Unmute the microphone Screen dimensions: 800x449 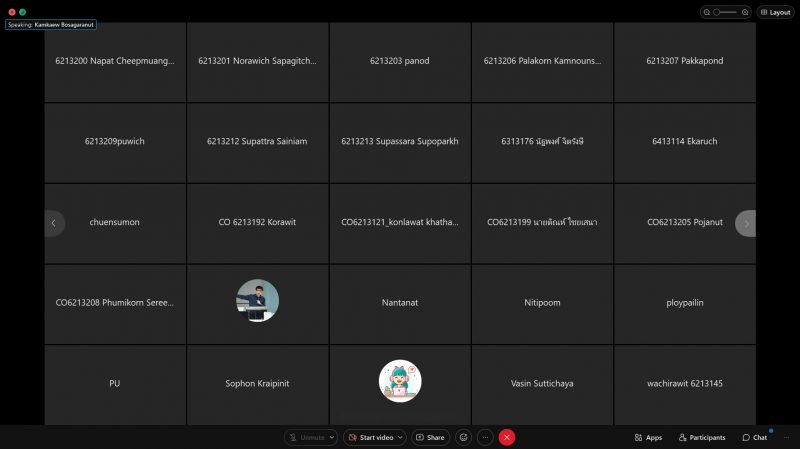point(306,437)
